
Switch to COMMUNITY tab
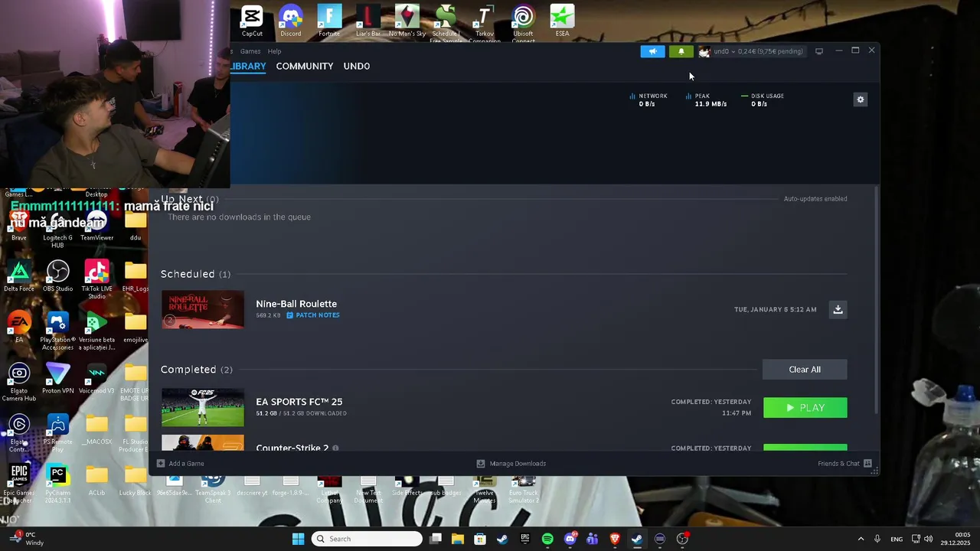305,66
